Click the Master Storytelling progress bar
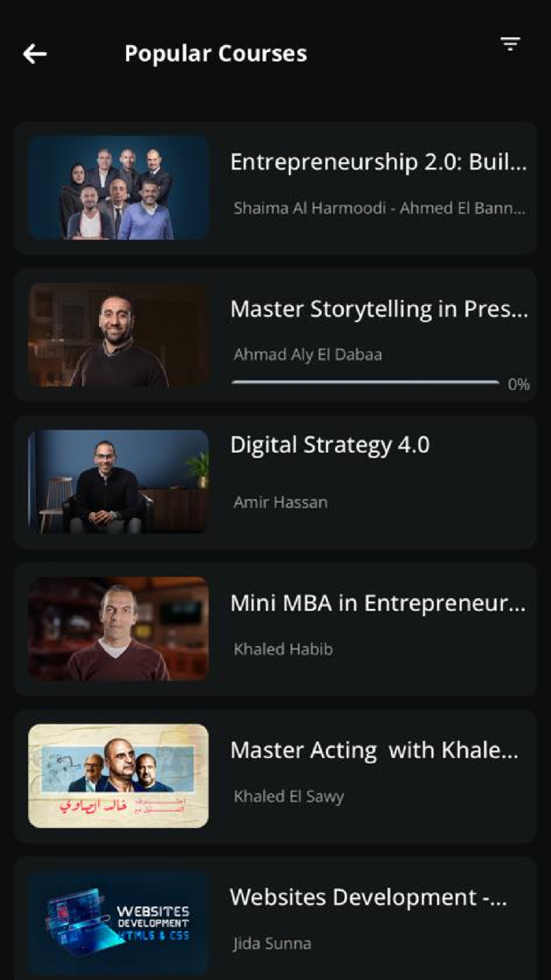 pos(365,383)
